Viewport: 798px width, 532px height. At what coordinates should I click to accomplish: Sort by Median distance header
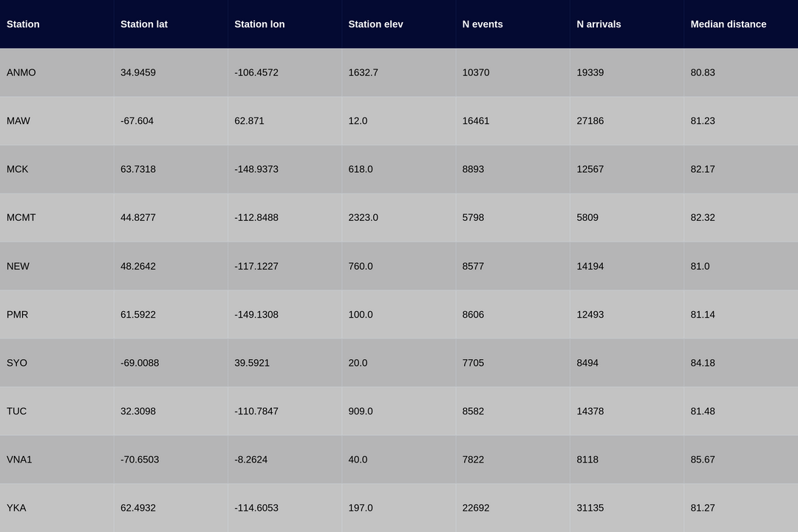(x=728, y=24)
